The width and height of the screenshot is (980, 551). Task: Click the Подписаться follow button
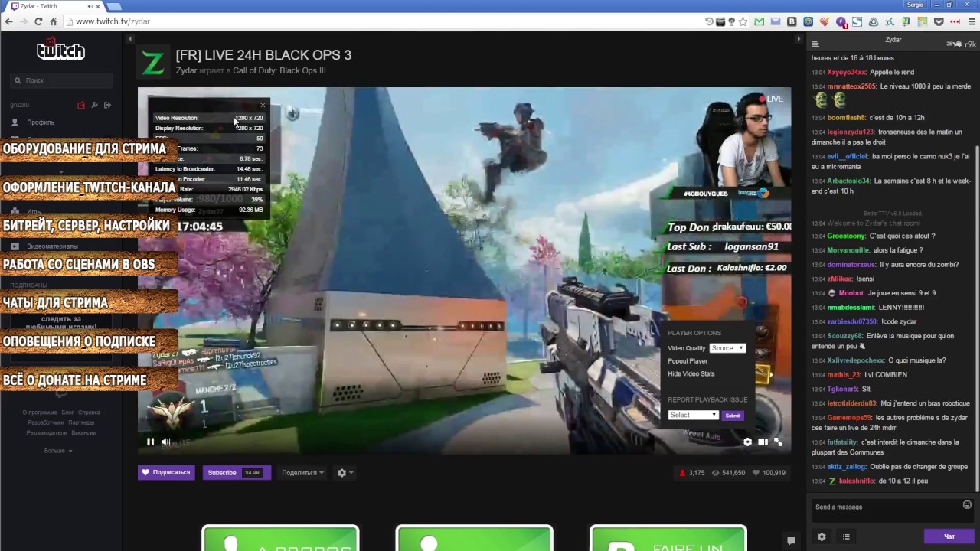pos(166,472)
